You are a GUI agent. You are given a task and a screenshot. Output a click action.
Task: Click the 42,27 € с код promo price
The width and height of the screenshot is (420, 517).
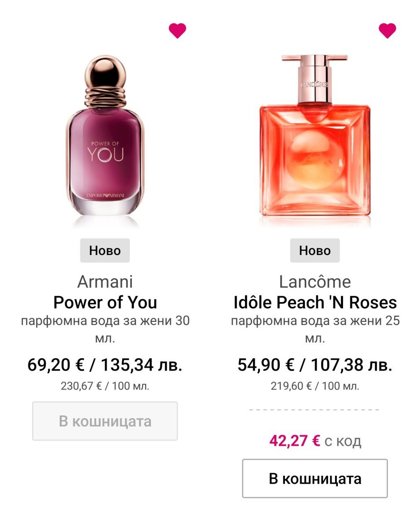point(315,441)
